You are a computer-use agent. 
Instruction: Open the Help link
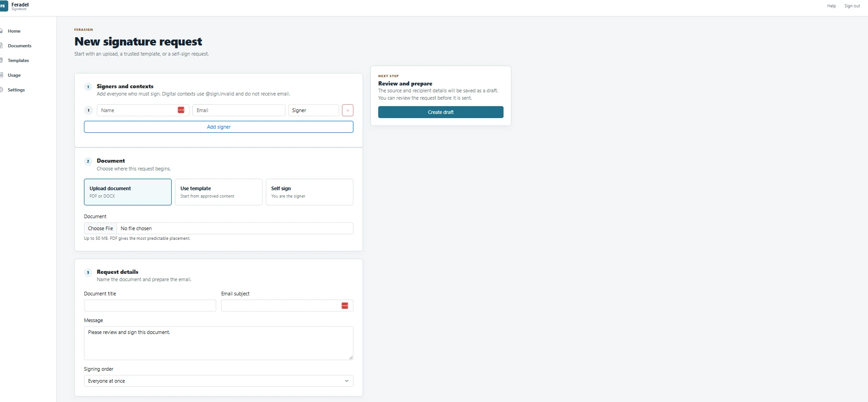[831, 6]
